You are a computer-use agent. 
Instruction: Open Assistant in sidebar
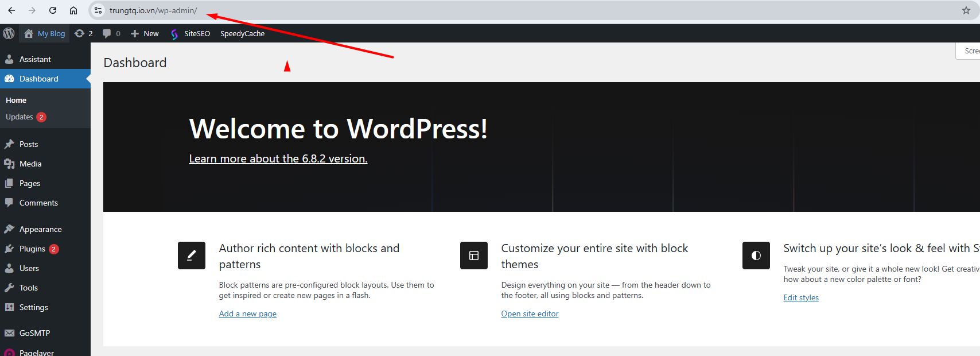[45, 59]
